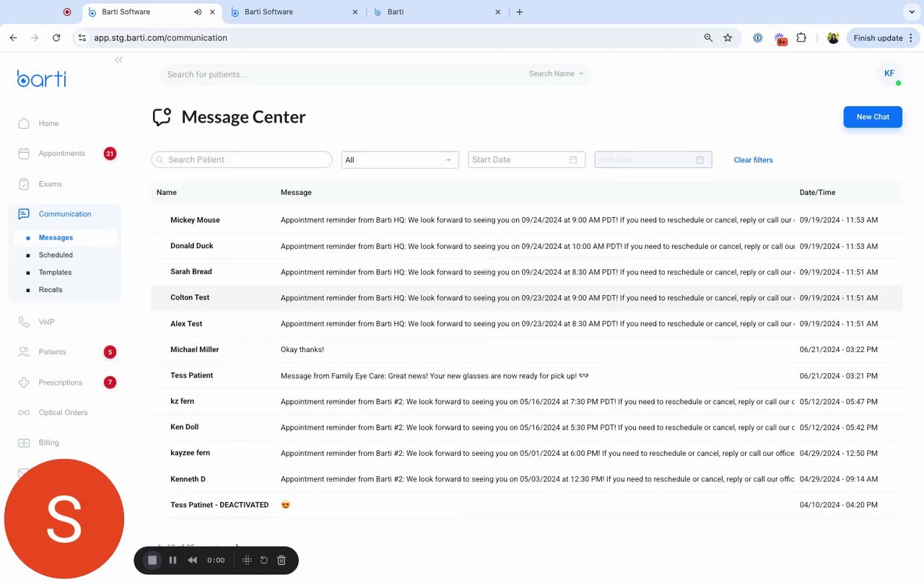924x583 pixels.
Task: Open kz fern conversation
Action: click(526, 402)
